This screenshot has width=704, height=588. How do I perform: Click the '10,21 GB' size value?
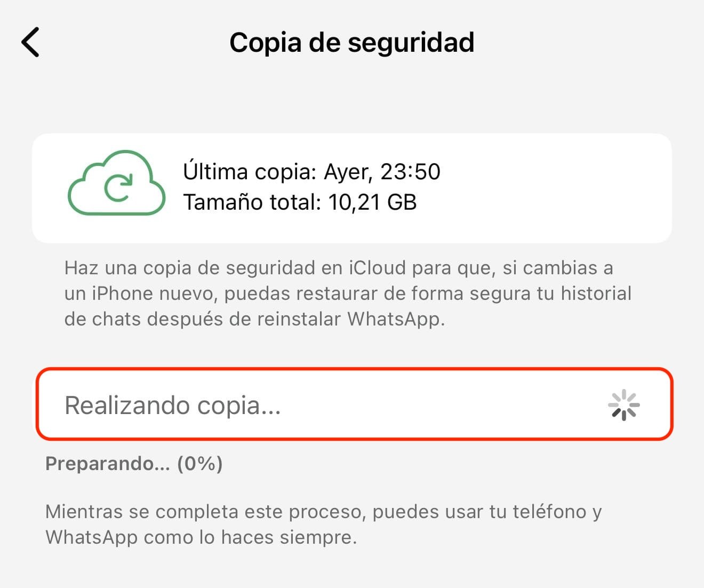[x=372, y=202]
